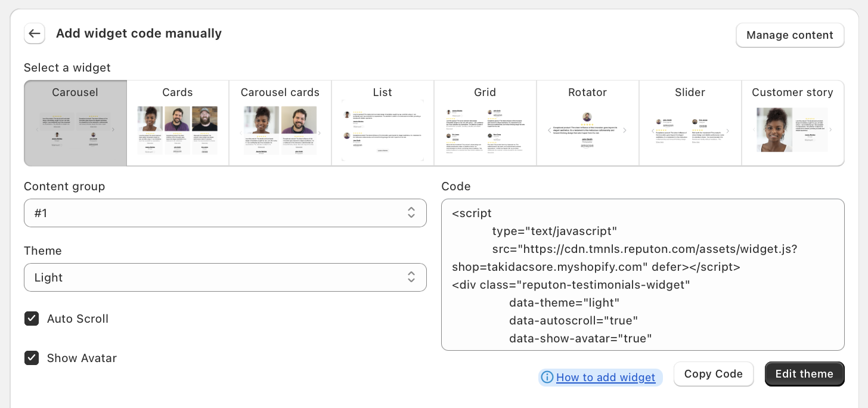
Task: Click the Theme field label
Action: point(43,251)
